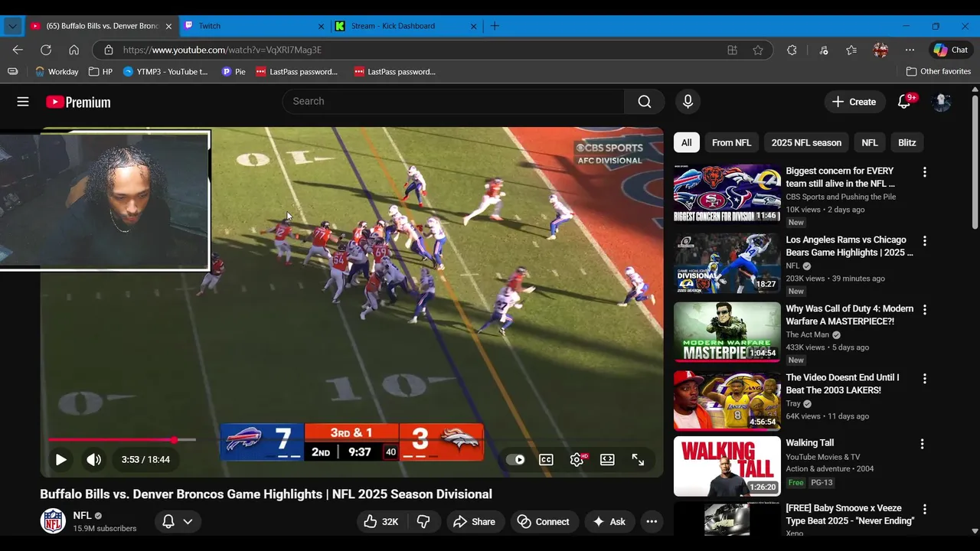
Task: Open Biggest concern for EVERY team thumbnail
Action: [727, 194]
